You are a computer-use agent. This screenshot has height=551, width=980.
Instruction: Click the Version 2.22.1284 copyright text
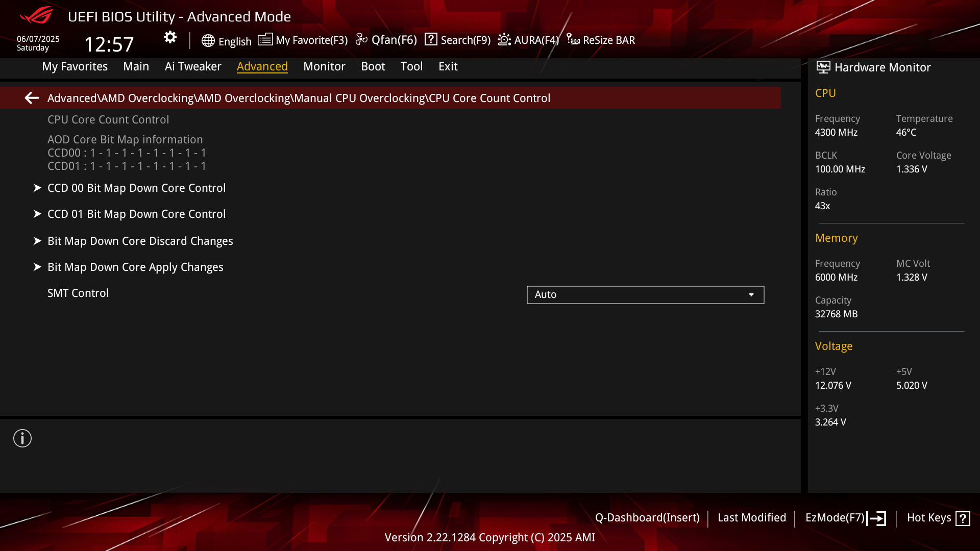[x=490, y=537]
